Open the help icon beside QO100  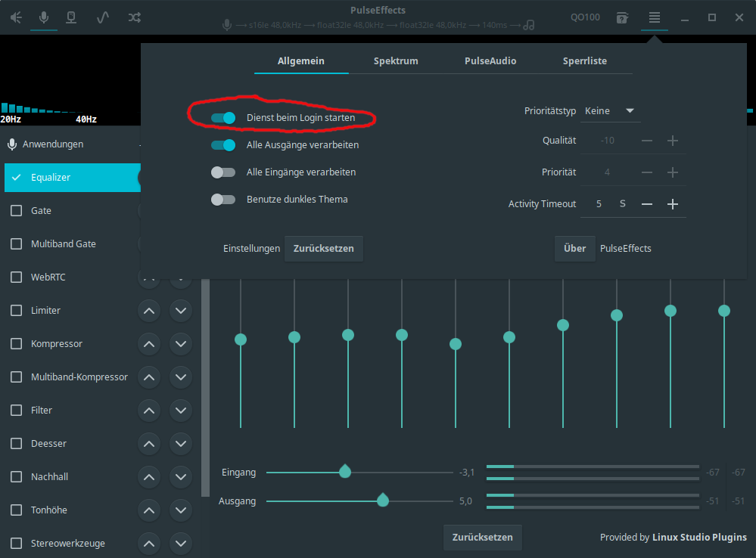(622, 17)
